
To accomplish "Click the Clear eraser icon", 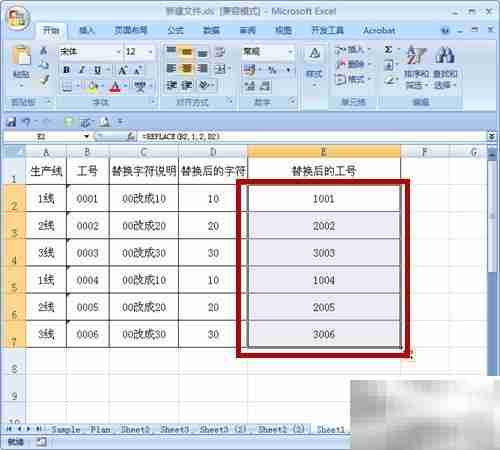I will [389, 81].
